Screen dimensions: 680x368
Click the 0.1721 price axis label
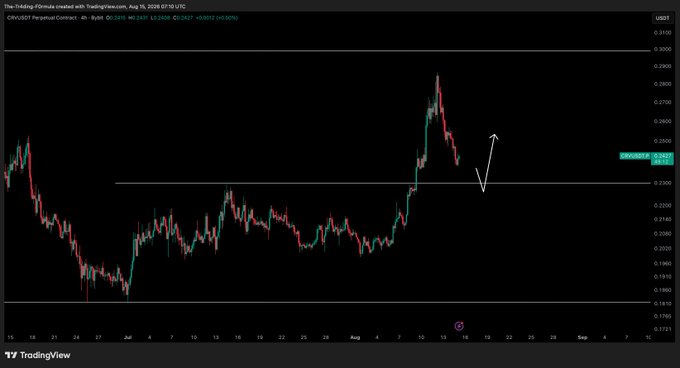pyautogui.click(x=662, y=329)
